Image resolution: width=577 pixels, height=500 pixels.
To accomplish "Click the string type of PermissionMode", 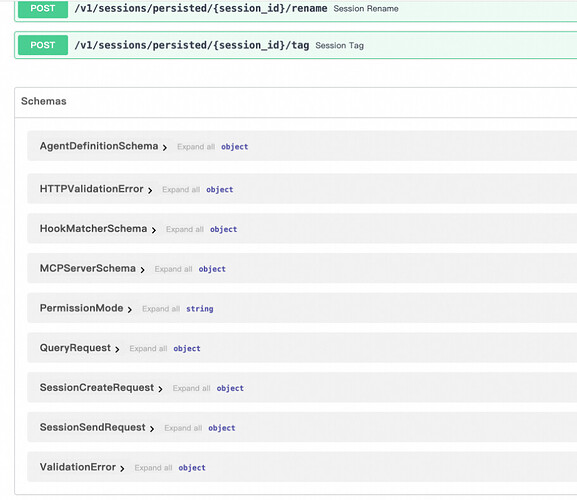I will [199, 309].
